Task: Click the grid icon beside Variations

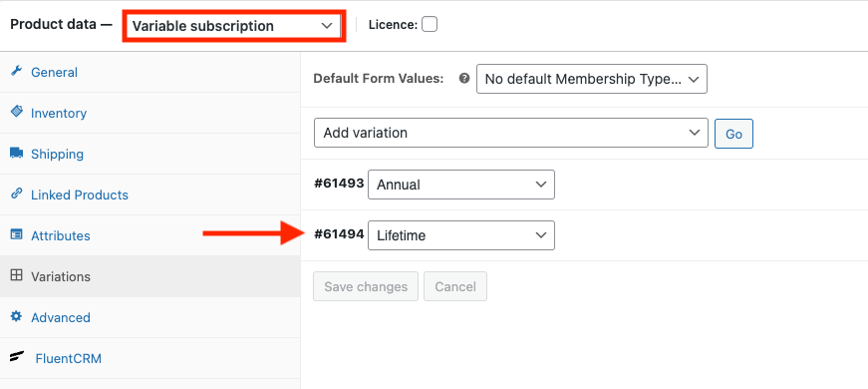Action: point(17,275)
